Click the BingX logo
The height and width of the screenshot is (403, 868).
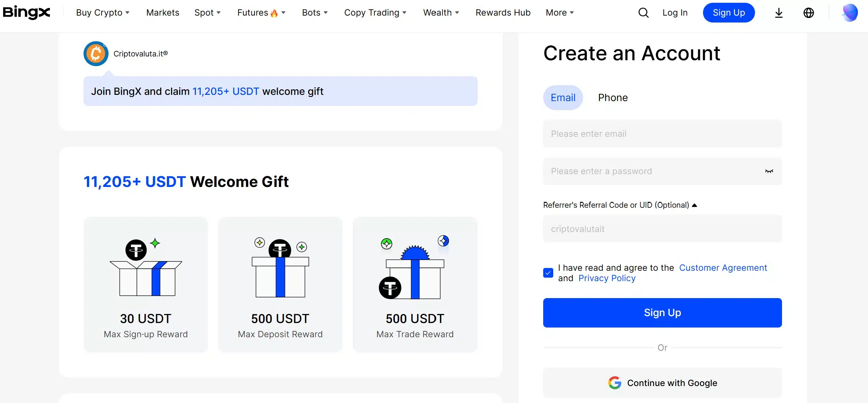click(26, 12)
